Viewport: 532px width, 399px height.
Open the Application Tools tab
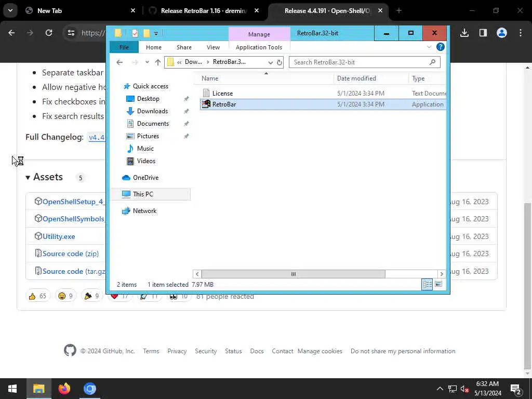[259, 47]
